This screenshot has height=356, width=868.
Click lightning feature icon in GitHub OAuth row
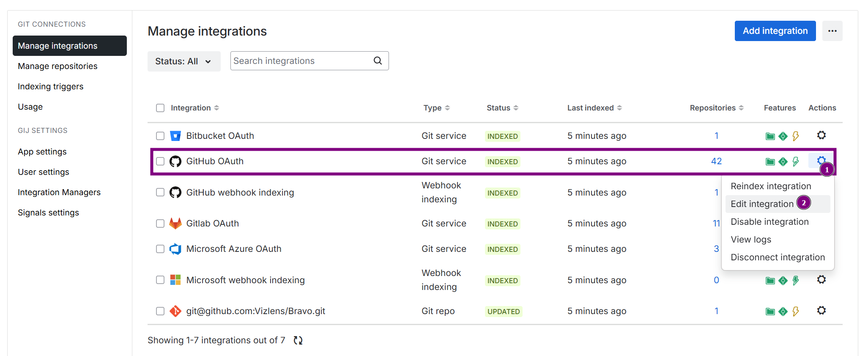pyautogui.click(x=796, y=162)
